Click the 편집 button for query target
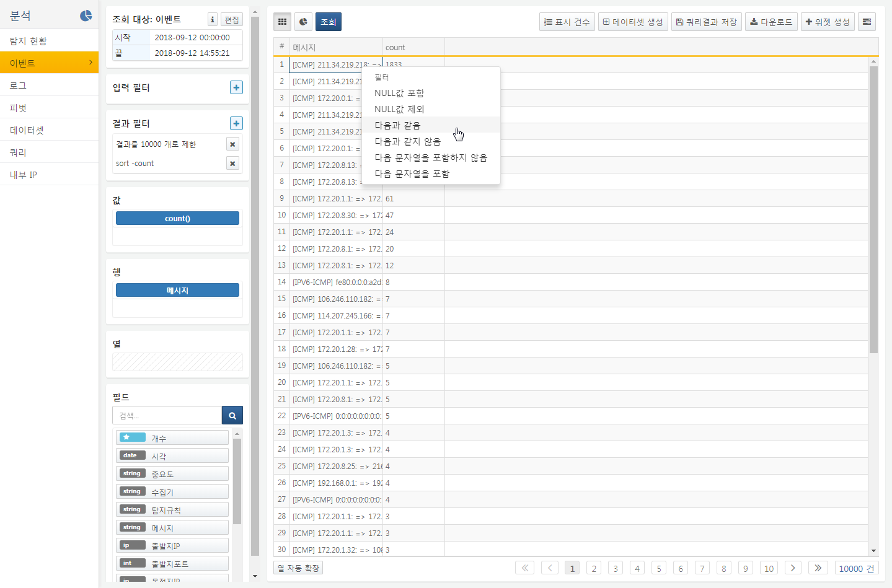892x588 pixels. pos(232,19)
